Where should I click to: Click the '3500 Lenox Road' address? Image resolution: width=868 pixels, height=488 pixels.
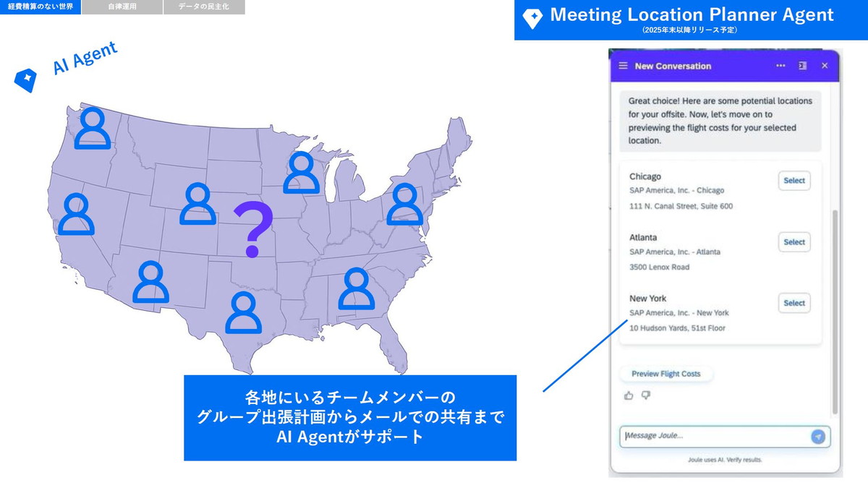pos(659,267)
